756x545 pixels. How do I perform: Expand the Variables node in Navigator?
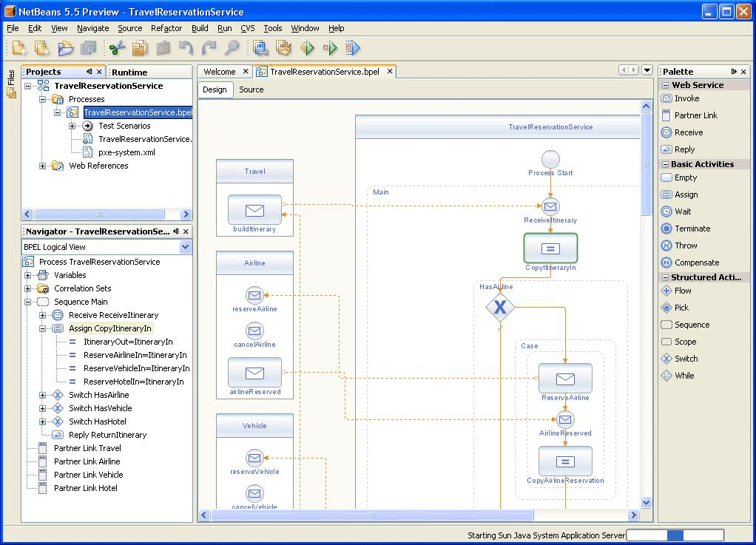pyautogui.click(x=27, y=275)
